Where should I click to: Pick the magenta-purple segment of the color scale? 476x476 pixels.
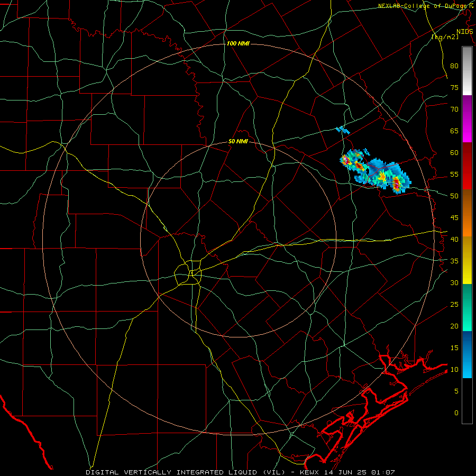coord(467,118)
